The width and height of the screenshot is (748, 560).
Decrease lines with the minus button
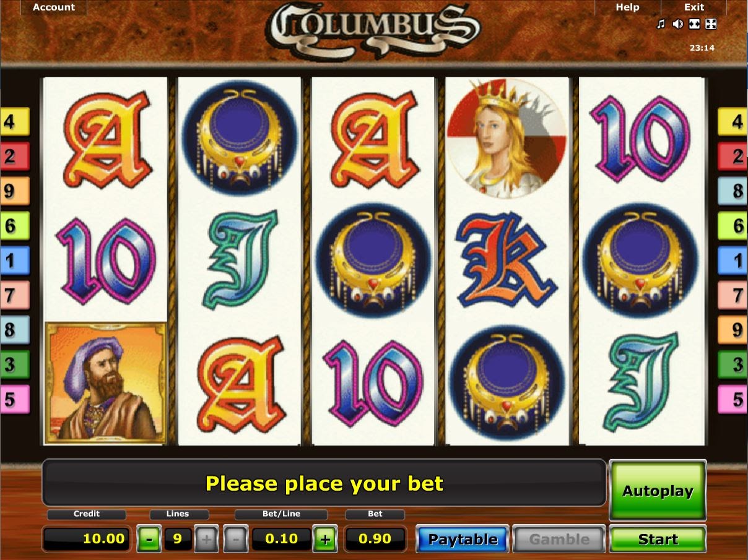(149, 539)
